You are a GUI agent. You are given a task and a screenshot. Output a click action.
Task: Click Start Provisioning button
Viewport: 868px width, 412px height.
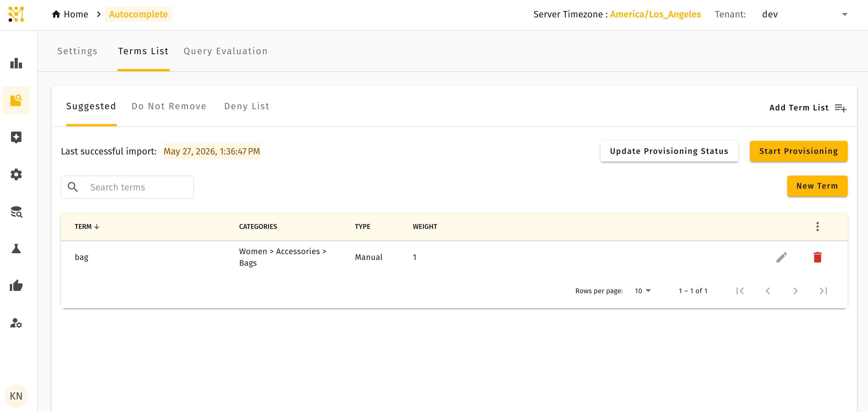[798, 151]
